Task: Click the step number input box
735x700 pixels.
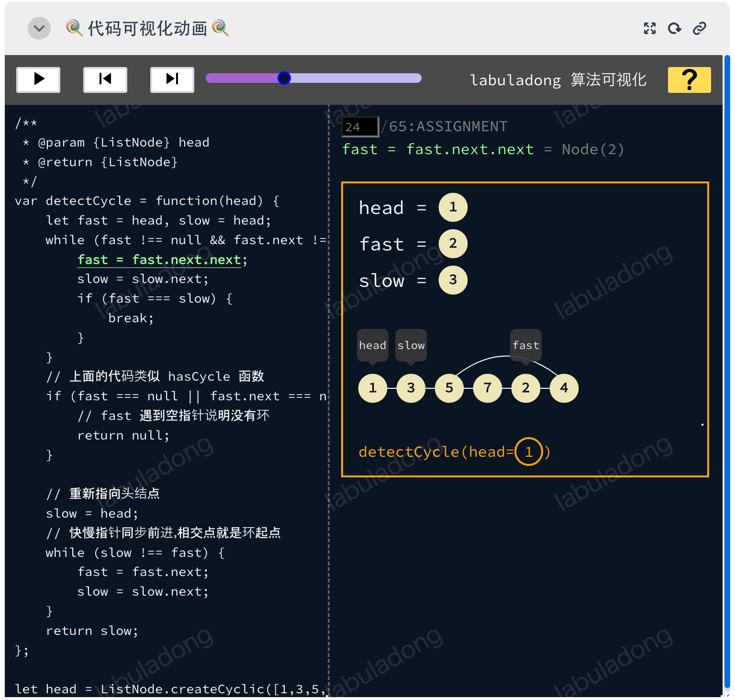Action: [x=360, y=127]
